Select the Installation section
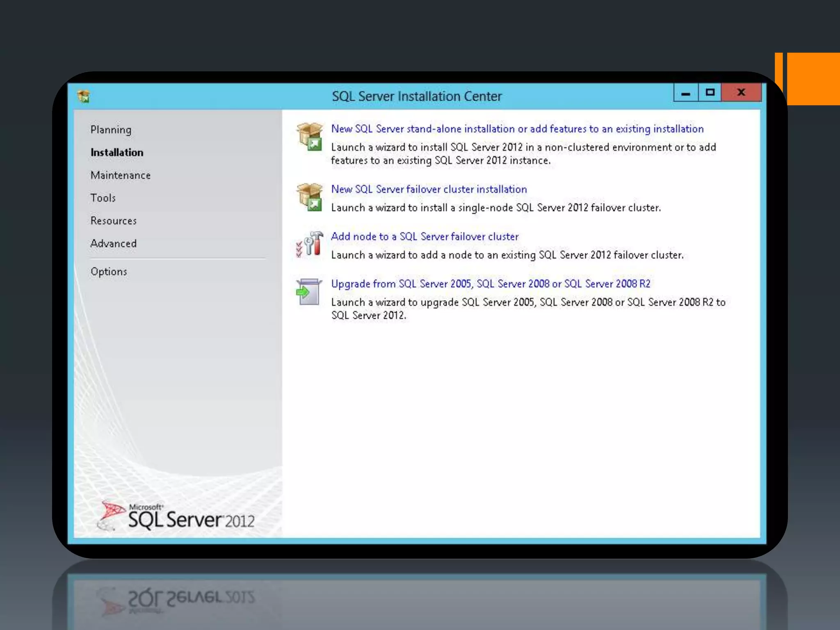840x630 pixels. [117, 152]
